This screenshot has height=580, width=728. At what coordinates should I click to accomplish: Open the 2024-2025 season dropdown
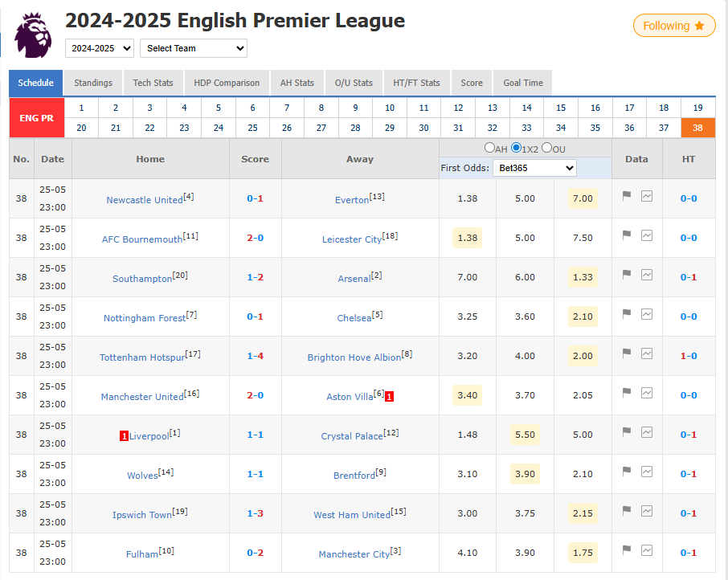[x=100, y=48]
